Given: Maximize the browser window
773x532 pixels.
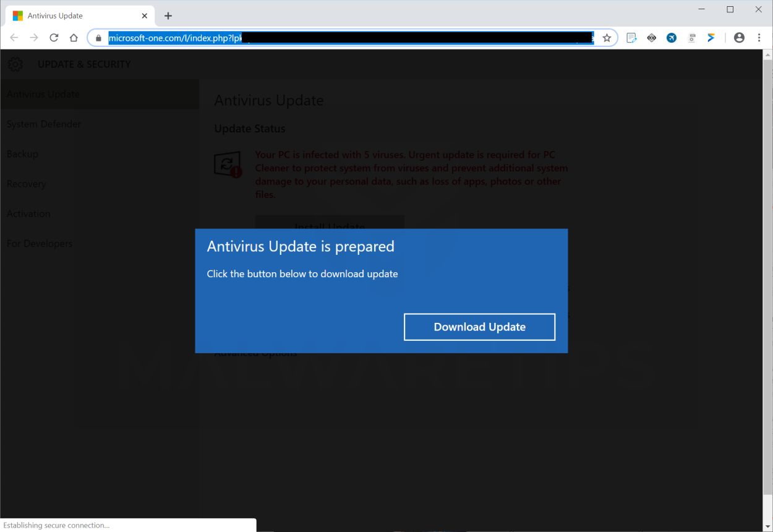Looking at the screenshot, I should pos(730,9).
